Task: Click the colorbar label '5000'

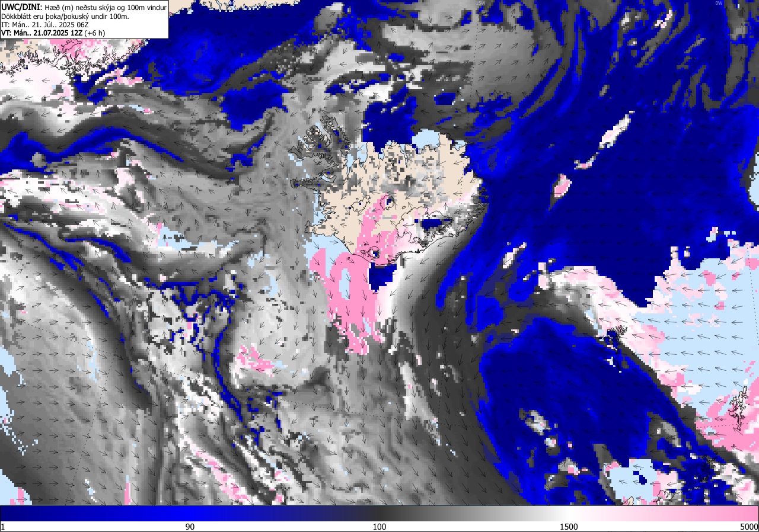Action: (x=749, y=527)
